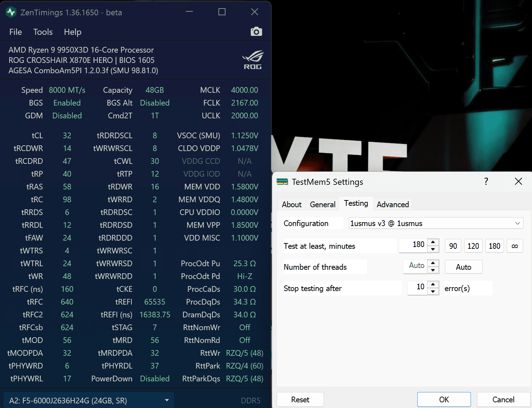Click the MEM VPP value 1.8500V
The height and width of the screenshot is (408, 532).
coord(245,225)
